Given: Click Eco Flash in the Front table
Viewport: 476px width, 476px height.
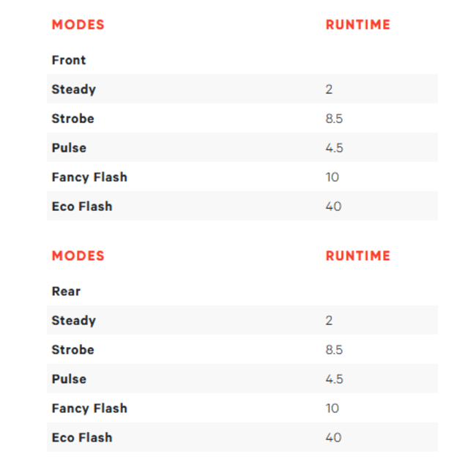Looking at the screenshot, I should 82,207.
